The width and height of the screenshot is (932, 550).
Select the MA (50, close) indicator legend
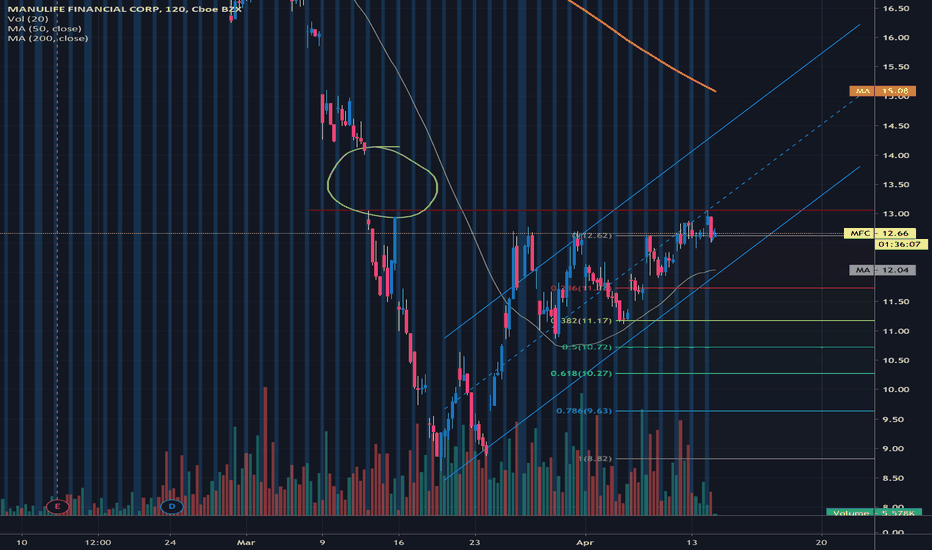pyautogui.click(x=45, y=29)
